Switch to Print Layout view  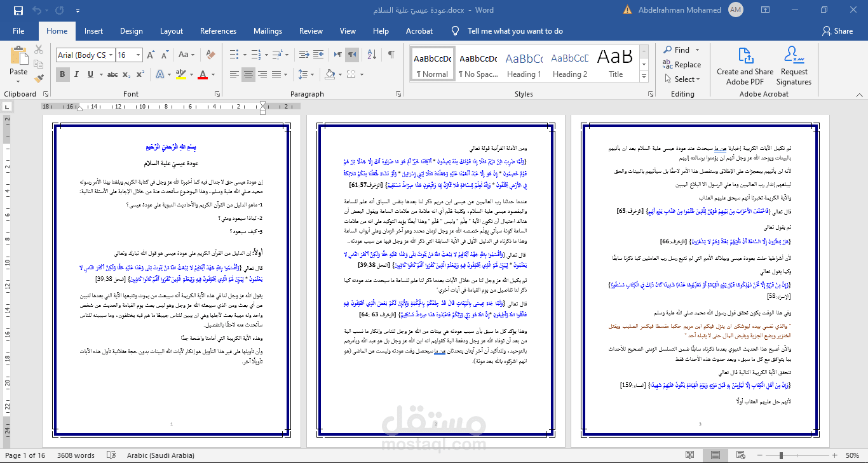point(715,455)
